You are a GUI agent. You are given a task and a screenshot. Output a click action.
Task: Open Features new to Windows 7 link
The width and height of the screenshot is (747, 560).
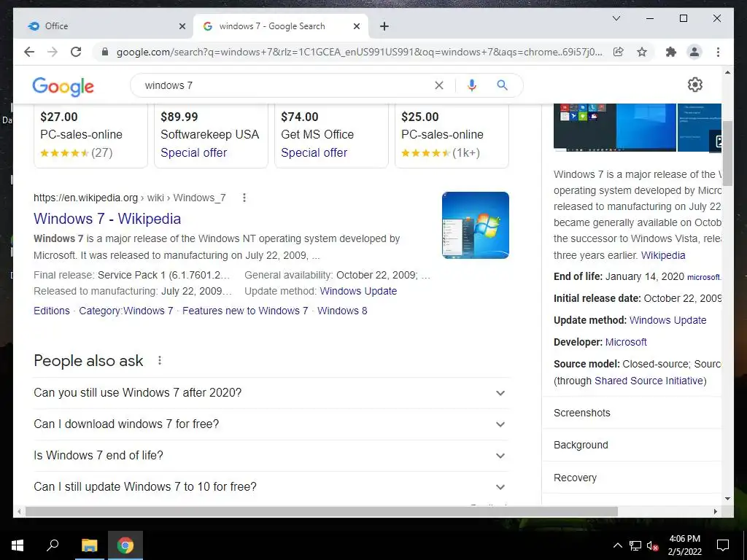245,311
